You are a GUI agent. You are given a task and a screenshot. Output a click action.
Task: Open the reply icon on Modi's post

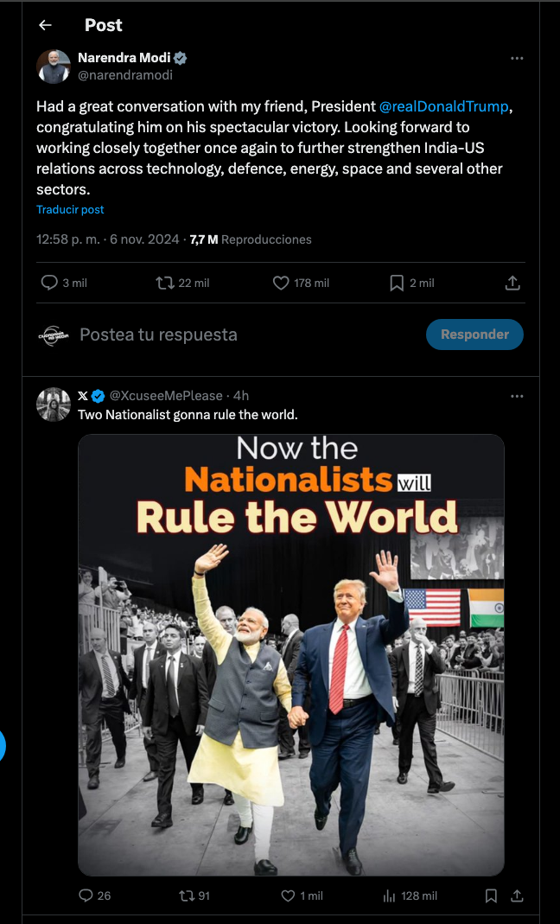pyautogui.click(x=50, y=283)
